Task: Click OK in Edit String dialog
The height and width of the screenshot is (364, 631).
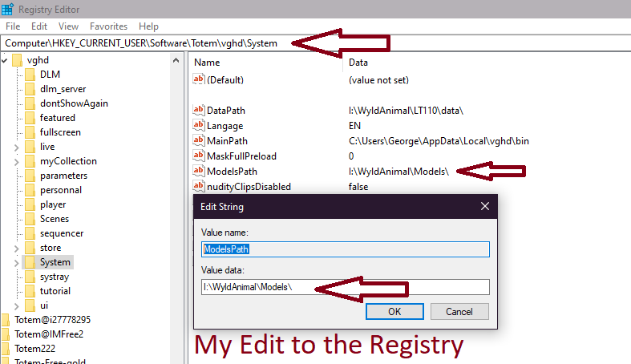Action: click(394, 311)
